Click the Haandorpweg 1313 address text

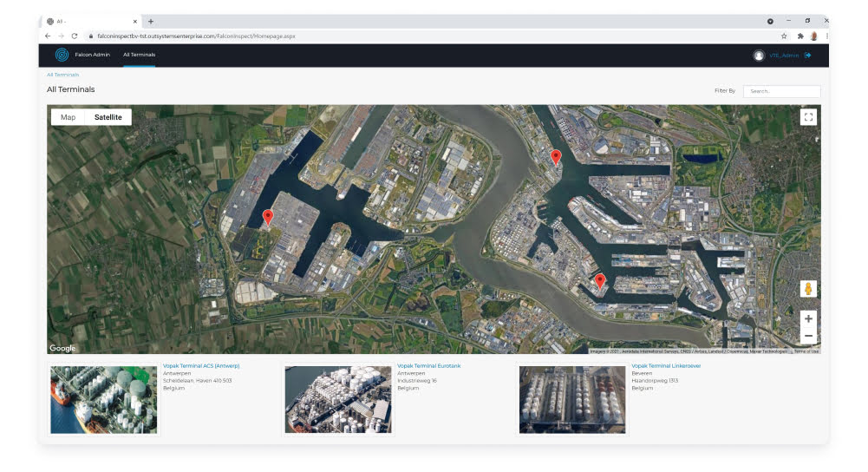[655, 381]
